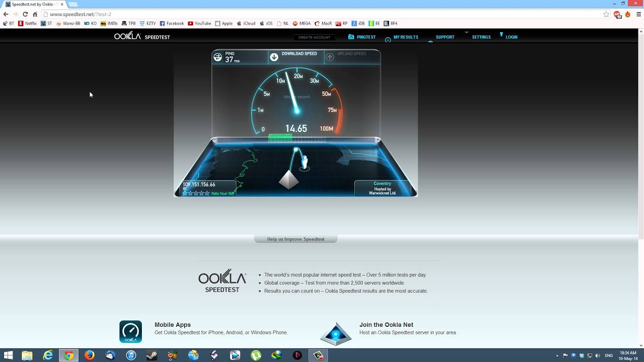
Task: Launch Internet Explorer from the taskbar
Action: 48,355
